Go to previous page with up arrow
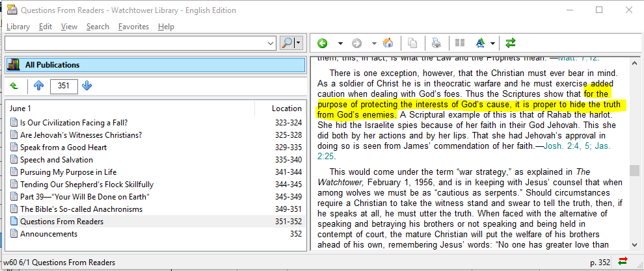This screenshot has height=271, width=644. pos(38,86)
